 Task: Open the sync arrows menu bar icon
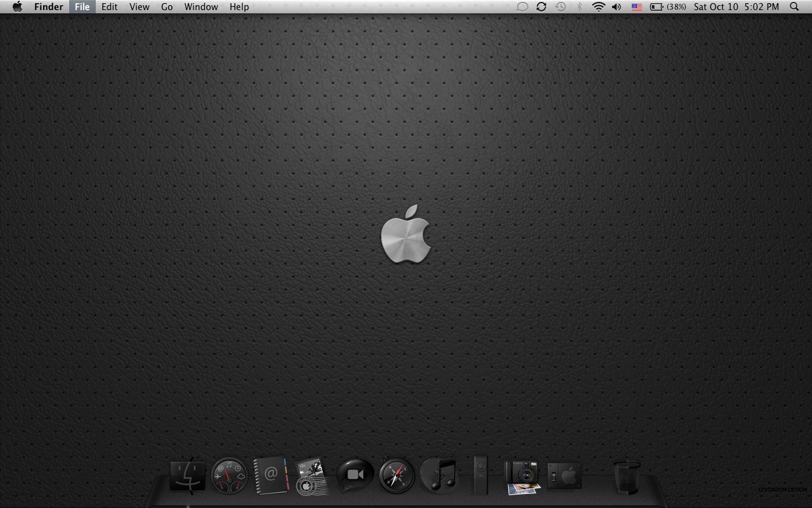tap(541, 7)
